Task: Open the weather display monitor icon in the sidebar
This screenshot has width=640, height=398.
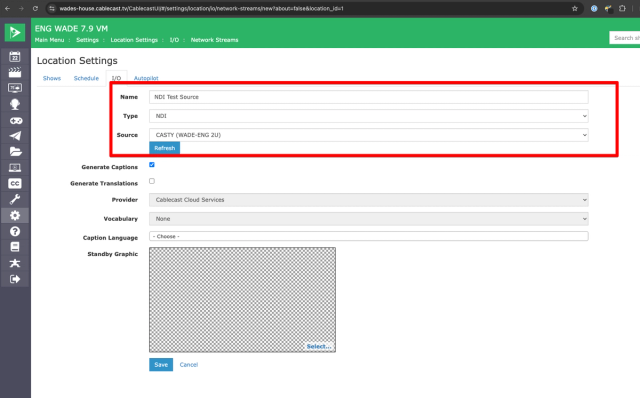Action: point(15,88)
